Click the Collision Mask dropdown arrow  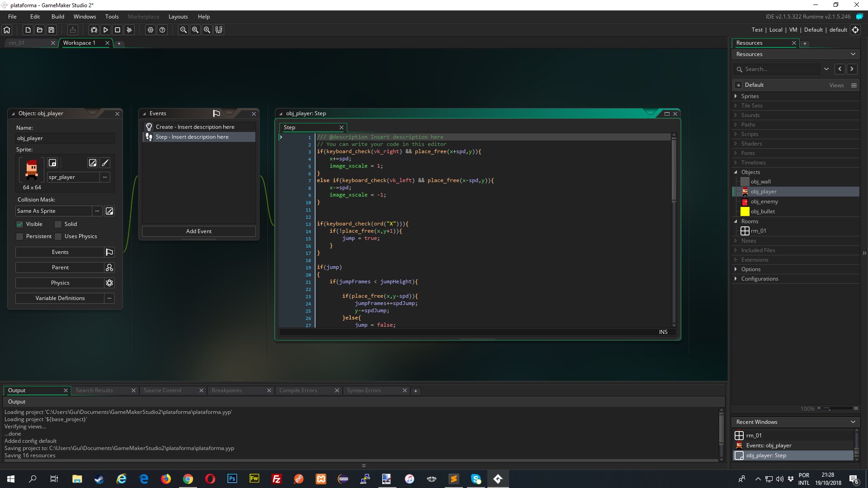97,210
